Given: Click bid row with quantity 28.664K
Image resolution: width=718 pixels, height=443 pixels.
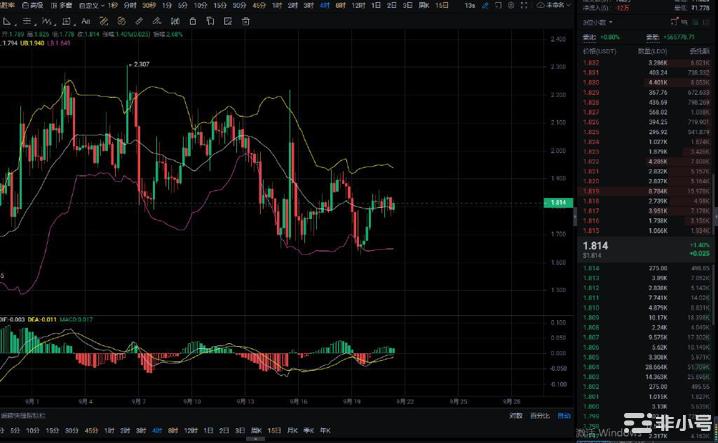Looking at the screenshot, I should tap(646, 367).
